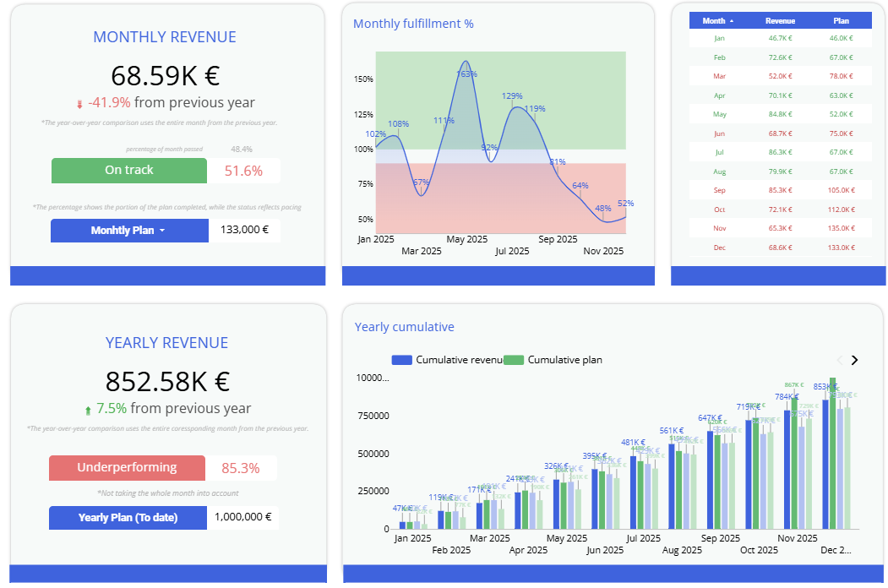
Task: Click the green Cumulative plan legend swatch
Action: click(514, 360)
